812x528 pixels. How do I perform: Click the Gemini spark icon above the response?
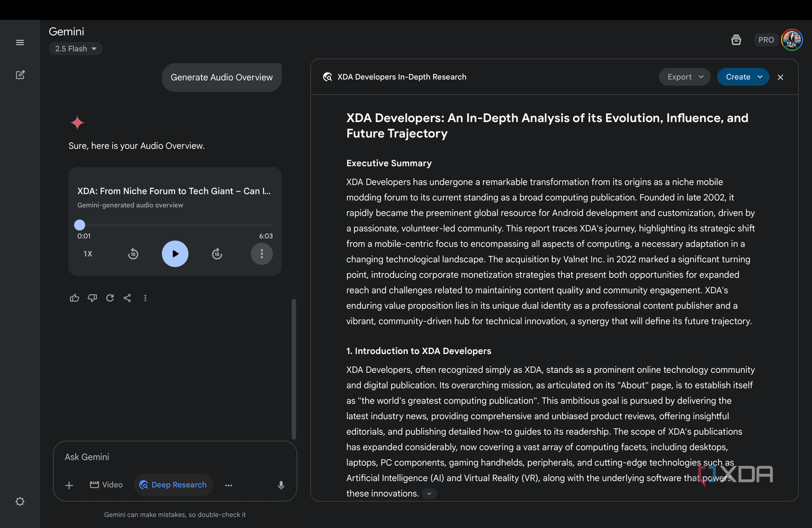coord(78,123)
